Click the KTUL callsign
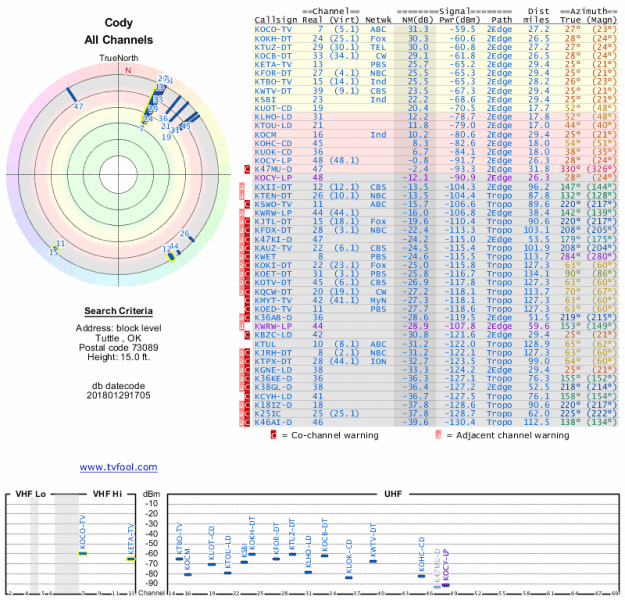 pyautogui.click(x=265, y=344)
